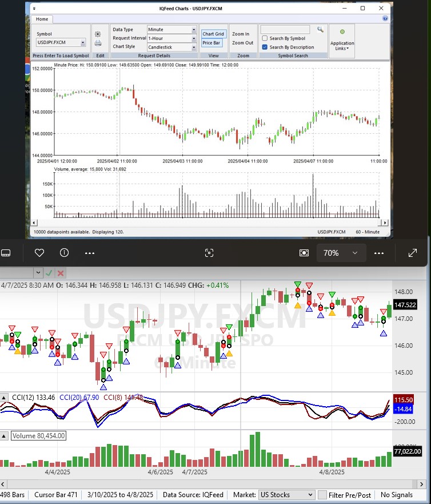Image resolution: width=431 pixels, height=504 pixels.
Task: Open the image info icon in photo viewer
Action: (64, 253)
